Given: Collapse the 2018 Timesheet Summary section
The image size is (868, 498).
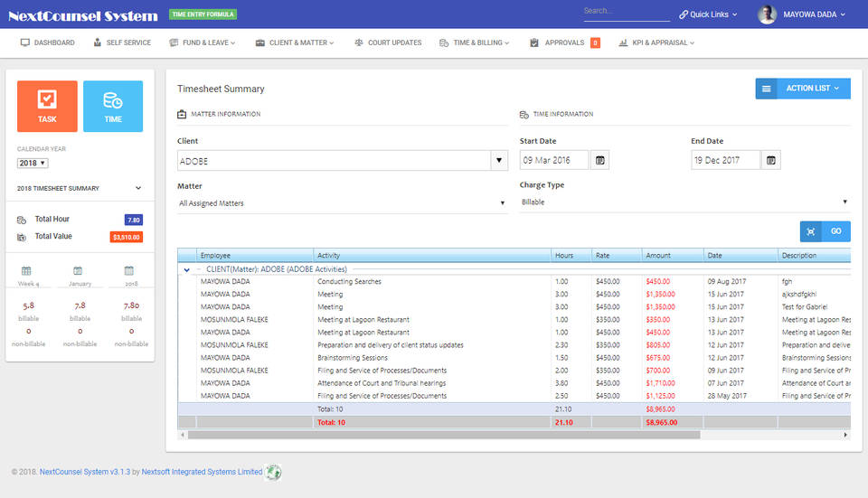Looking at the screenshot, I should [x=138, y=188].
